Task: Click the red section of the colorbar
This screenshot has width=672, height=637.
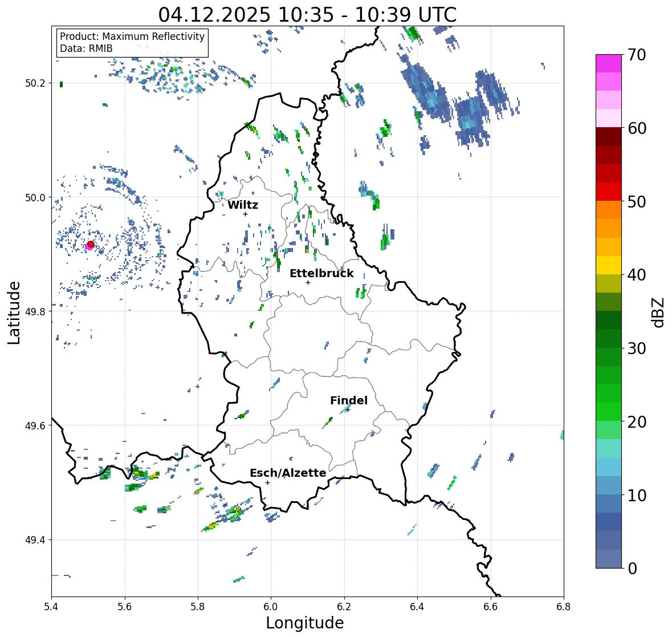Action: [609, 192]
